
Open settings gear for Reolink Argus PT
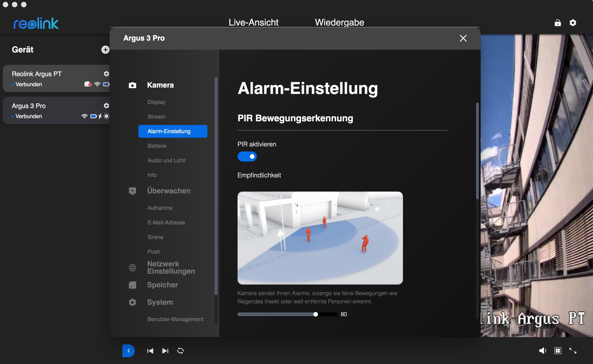coord(106,74)
